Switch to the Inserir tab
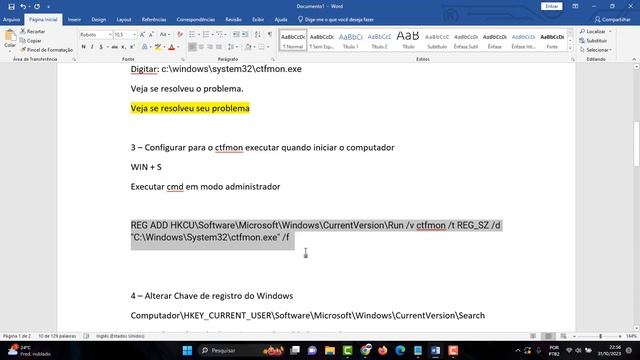Screen dimensions: 640x360 tap(74, 20)
